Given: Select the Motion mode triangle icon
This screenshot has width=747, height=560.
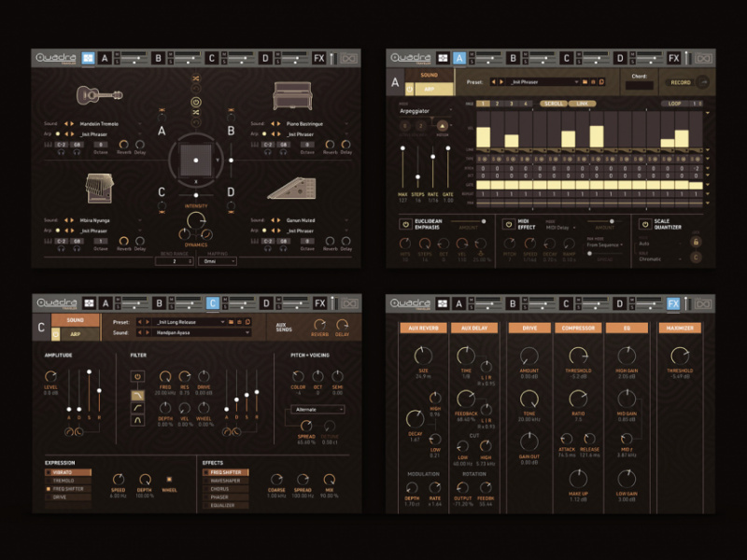Looking at the screenshot, I should [x=444, y=124].
